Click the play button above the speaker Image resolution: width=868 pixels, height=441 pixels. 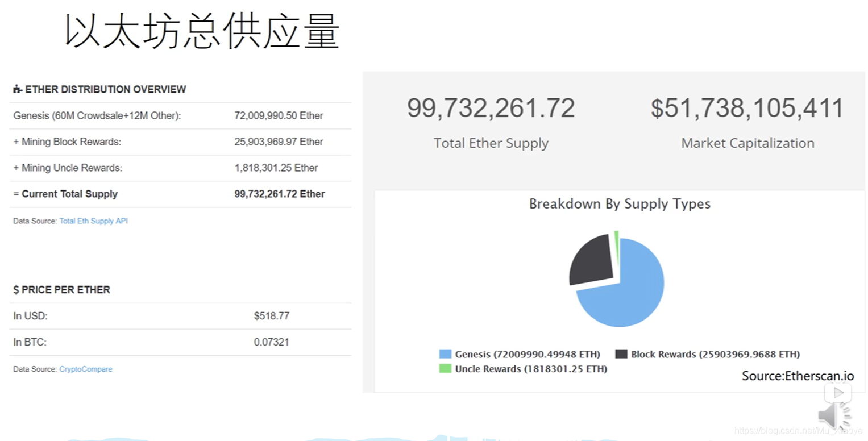click(838, 393)
